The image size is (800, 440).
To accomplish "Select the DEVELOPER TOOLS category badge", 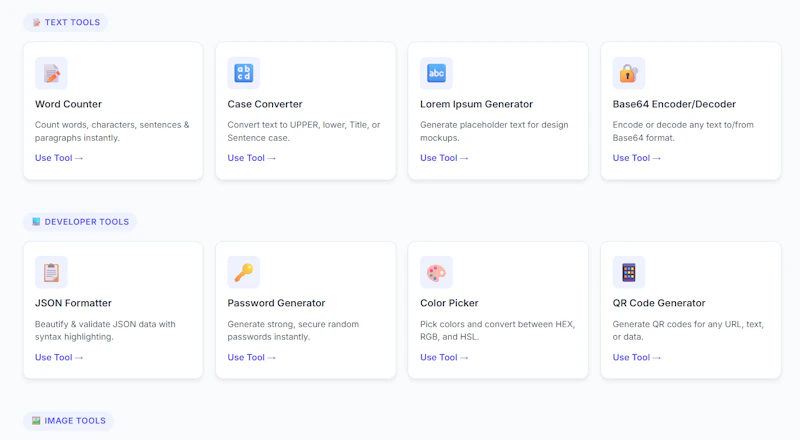I will 80,222.
